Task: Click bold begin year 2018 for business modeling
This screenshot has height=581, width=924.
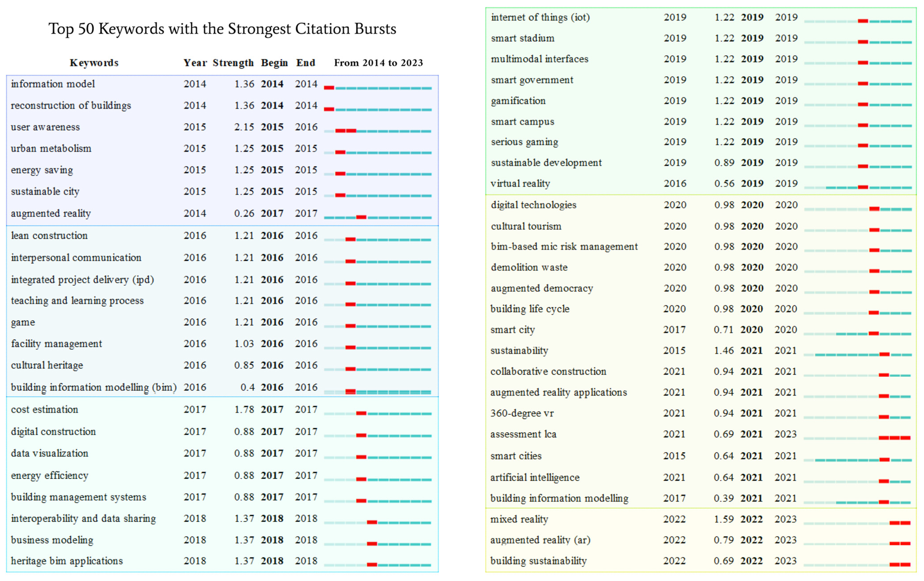Action: point(272,540)
